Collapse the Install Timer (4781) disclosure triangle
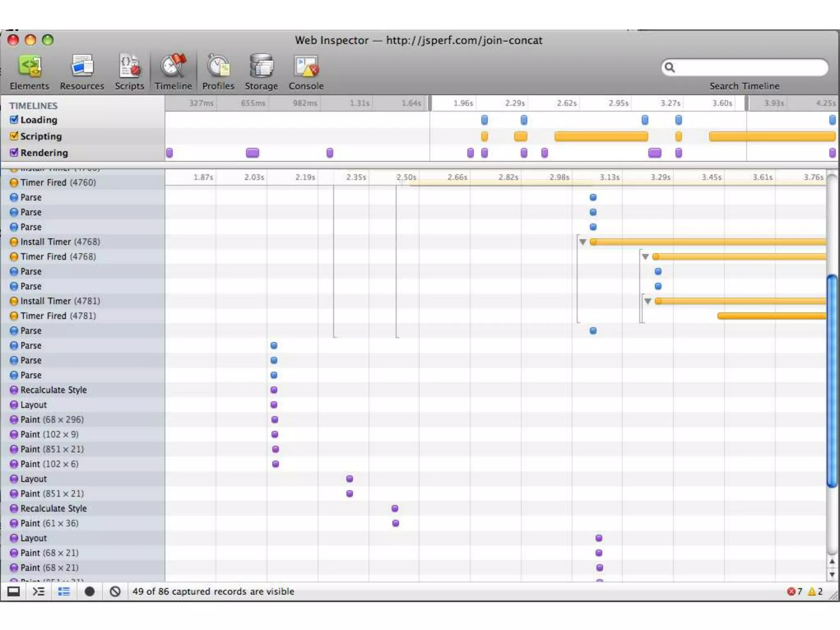Viewport: 840px width, 630px height. tap(648, 301)
